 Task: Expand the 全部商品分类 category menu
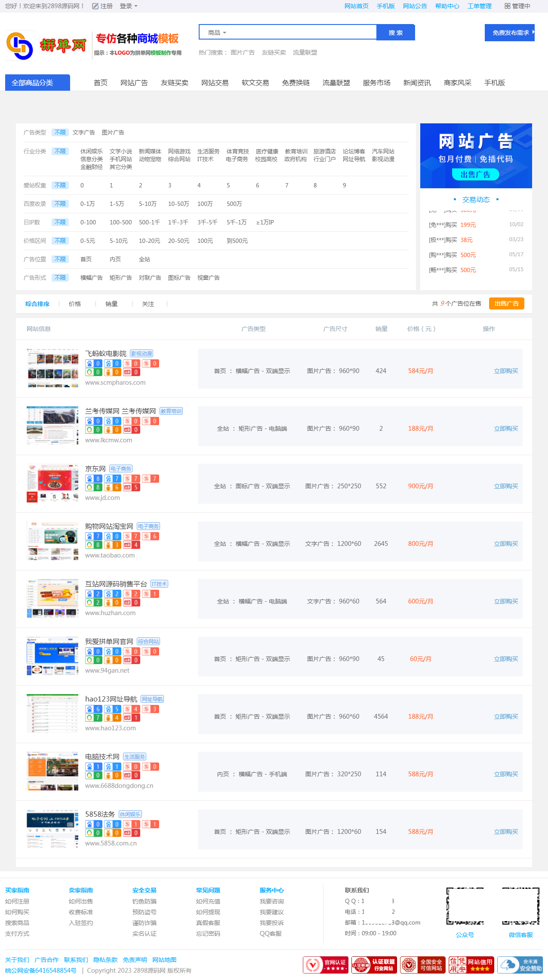tap(37, 83)
